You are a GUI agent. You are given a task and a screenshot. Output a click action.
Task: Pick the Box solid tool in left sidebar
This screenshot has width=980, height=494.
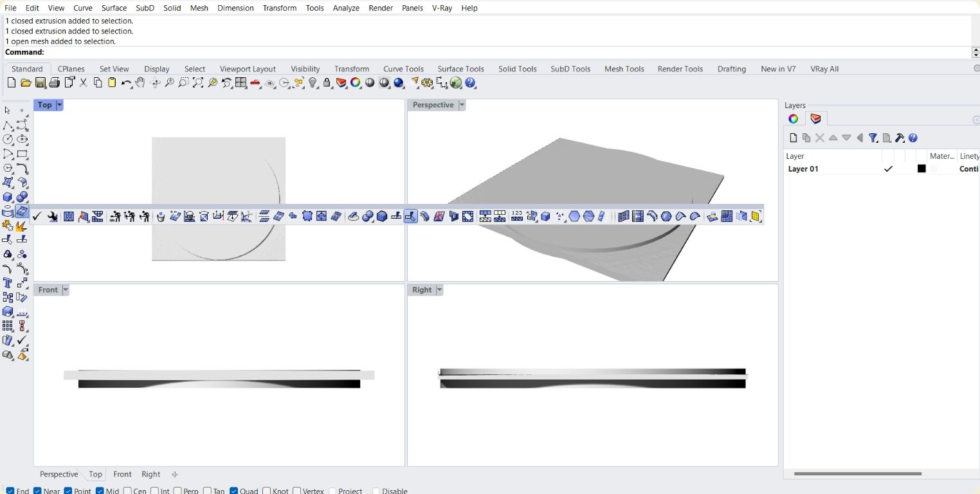[8, 197]
